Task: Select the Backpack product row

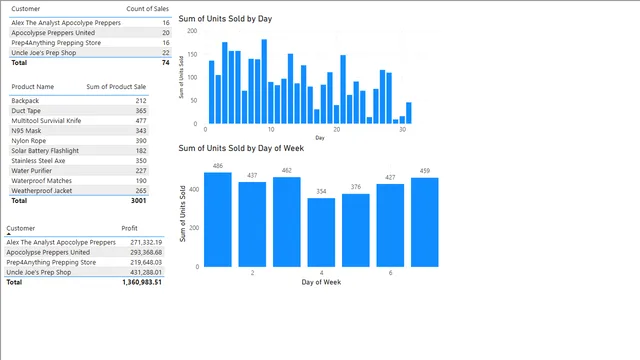Action: tap(79, 101)
